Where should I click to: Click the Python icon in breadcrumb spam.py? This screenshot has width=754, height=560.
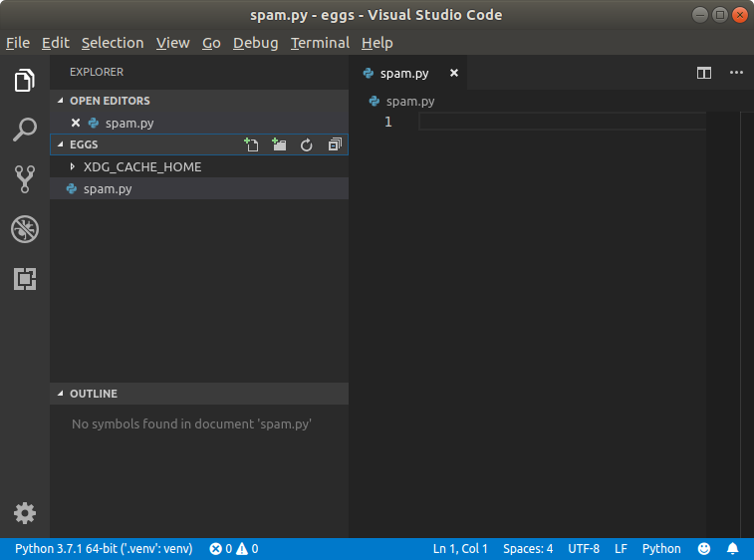pos(375,101)
